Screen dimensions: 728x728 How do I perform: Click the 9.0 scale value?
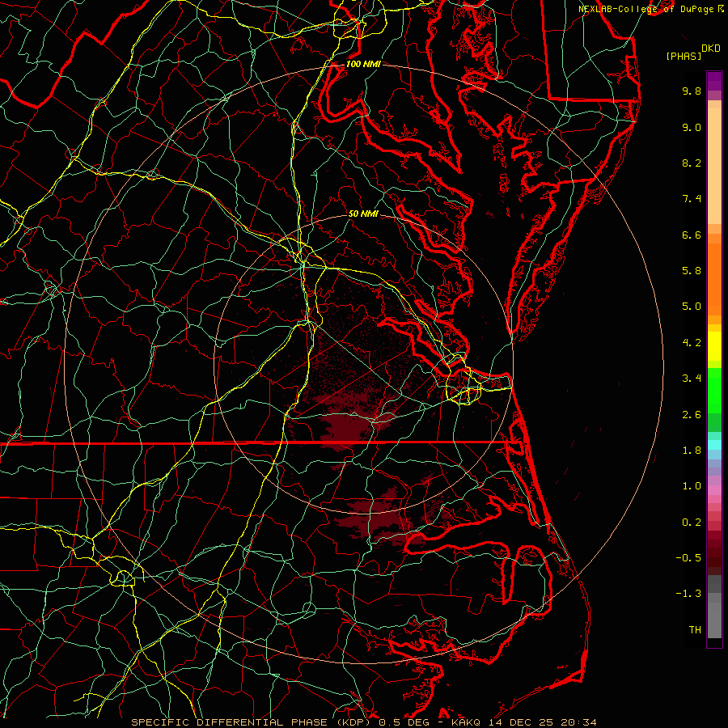(692, 127)
